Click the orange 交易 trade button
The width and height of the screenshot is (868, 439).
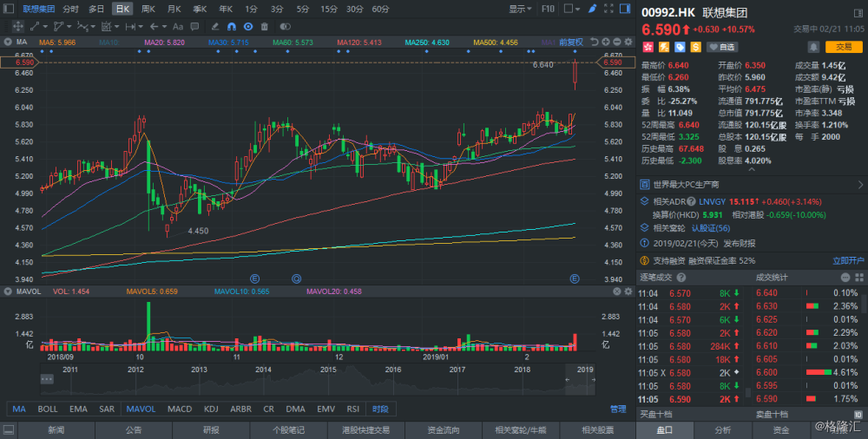844,47
